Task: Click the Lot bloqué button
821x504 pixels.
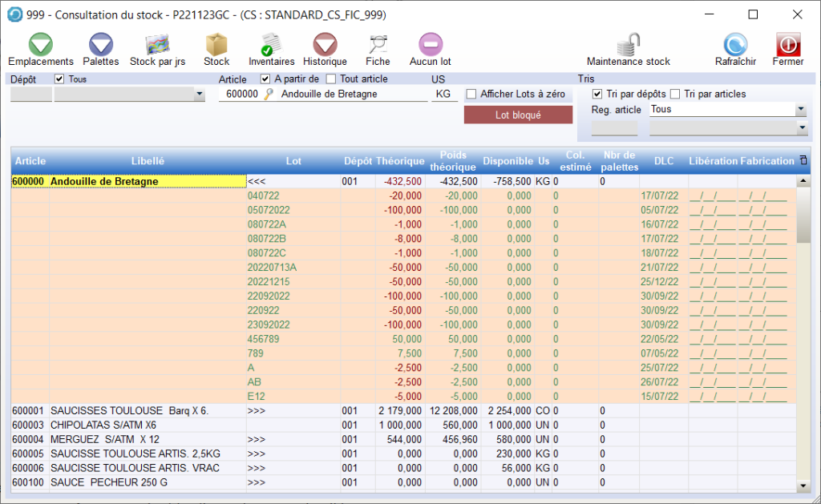Action: click(x=518, y=115)
